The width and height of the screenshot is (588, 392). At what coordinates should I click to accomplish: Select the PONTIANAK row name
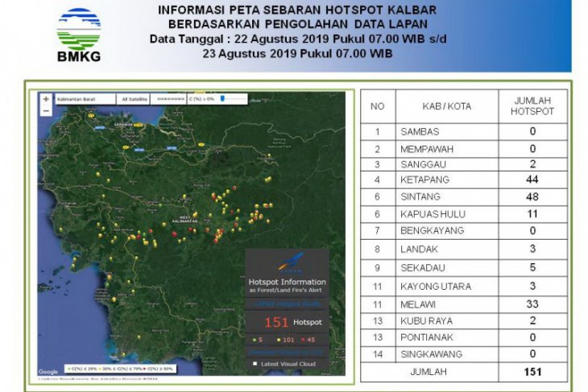(x=427, y=337)
